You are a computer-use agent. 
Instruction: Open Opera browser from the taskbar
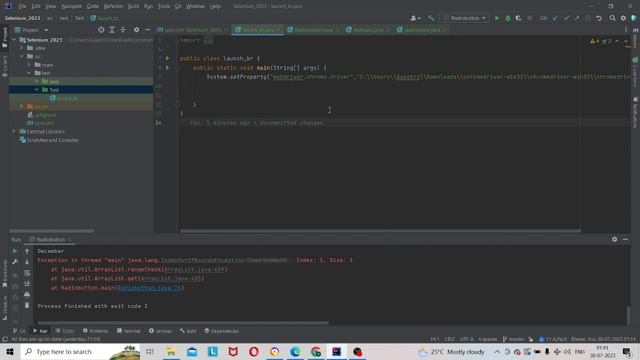click(254, 352)
